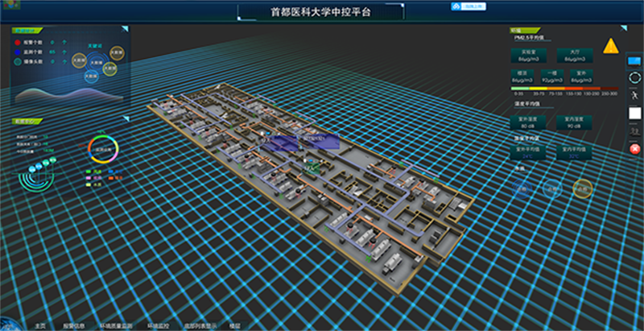Image resolution: width=644 pixels, height=331 pixels.
Task: Click the teal camera count circle
Action: click(18, 62)
